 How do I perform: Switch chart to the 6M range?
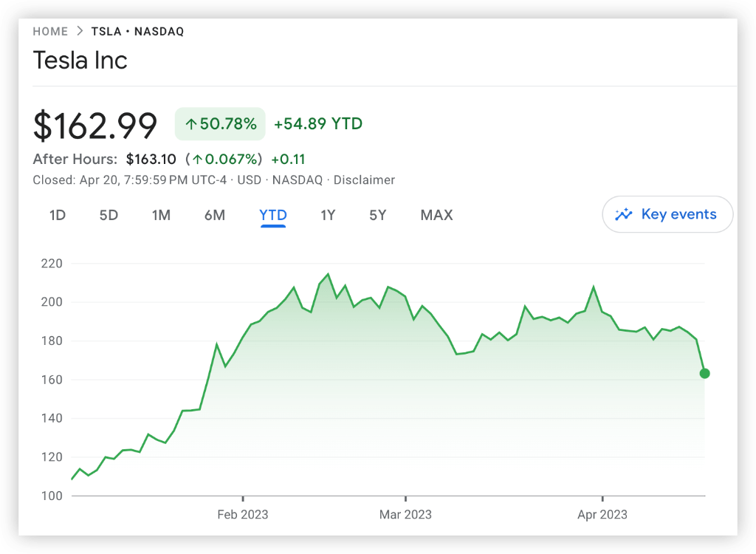tap(215, 216)
